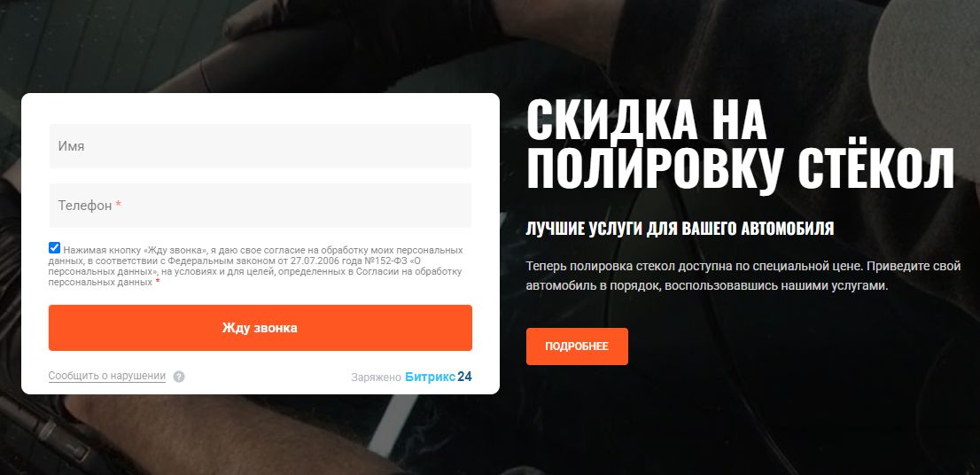The width and height of the screenshot is (980, 475).
Task: Open the Сообщить о нарушении link
Action: (107, 377)
